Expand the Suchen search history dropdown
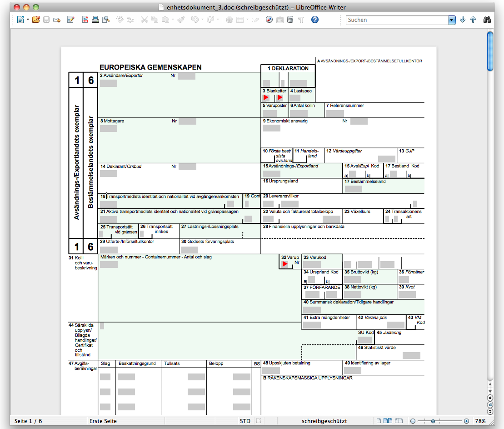The height and width of the screenshot is (429, 504). coord(451,20)
